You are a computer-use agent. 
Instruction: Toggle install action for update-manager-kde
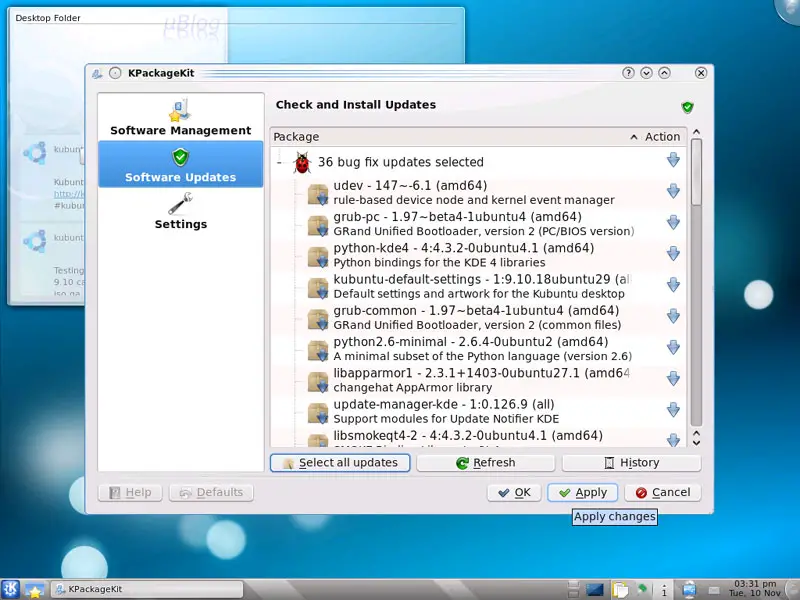point(673,410)
